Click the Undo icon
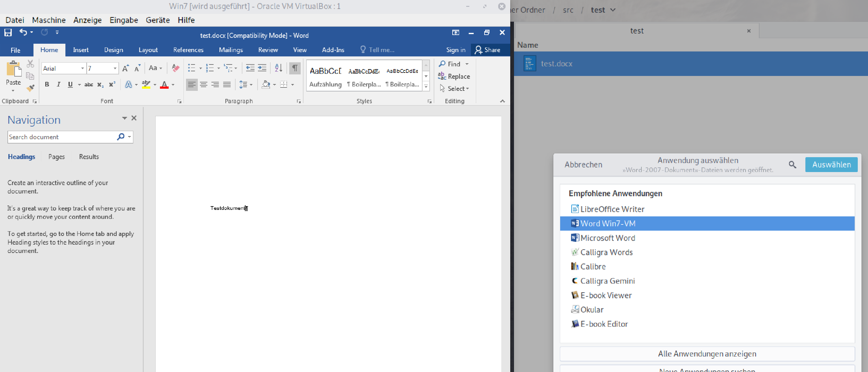 (x=23, y=32)
